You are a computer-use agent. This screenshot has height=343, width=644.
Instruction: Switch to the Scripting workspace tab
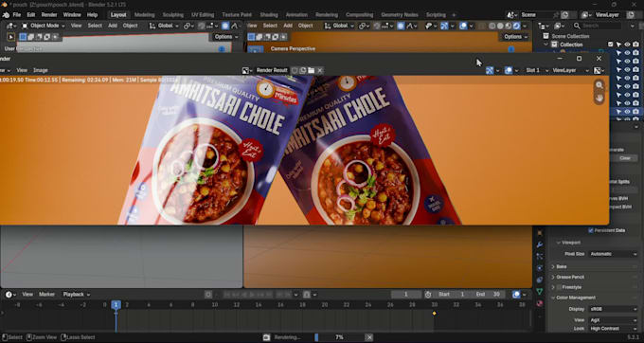pyautogui.click(x=436, y=15)
